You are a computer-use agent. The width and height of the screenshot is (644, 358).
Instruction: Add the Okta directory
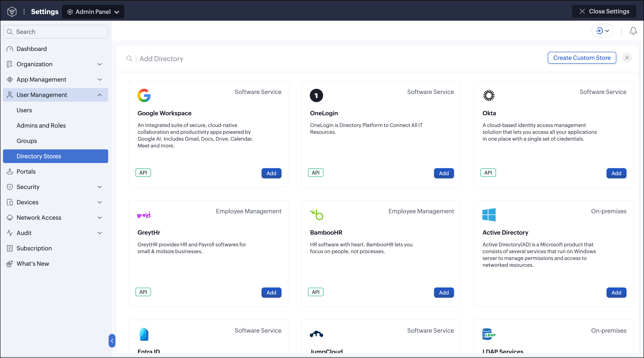coord(616,173)
